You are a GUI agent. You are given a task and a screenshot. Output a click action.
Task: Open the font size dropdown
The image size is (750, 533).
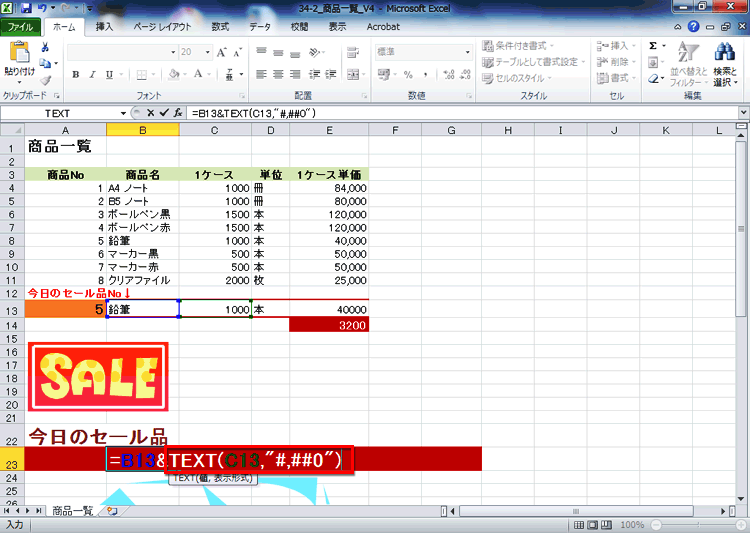(x=208, y=52)
